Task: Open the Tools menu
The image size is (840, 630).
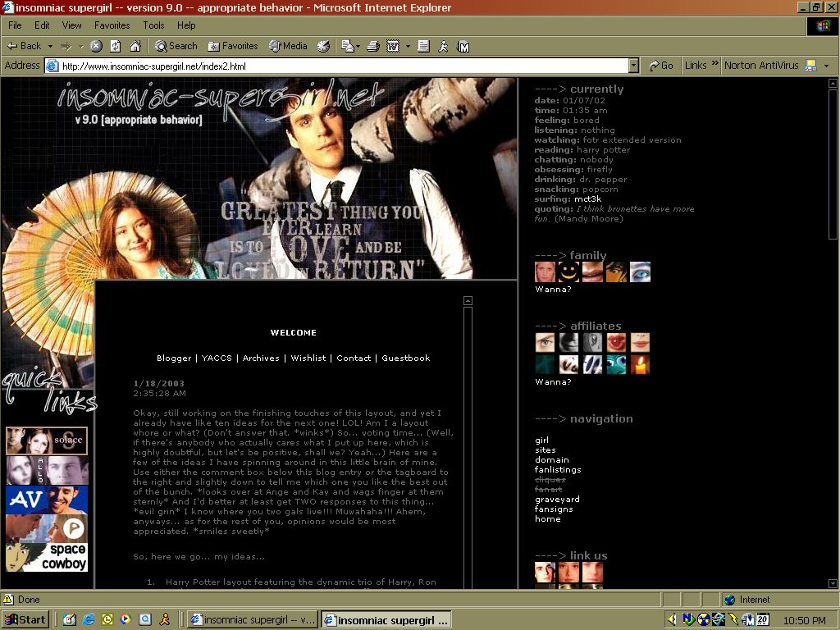Action: [x=153, y=25]
